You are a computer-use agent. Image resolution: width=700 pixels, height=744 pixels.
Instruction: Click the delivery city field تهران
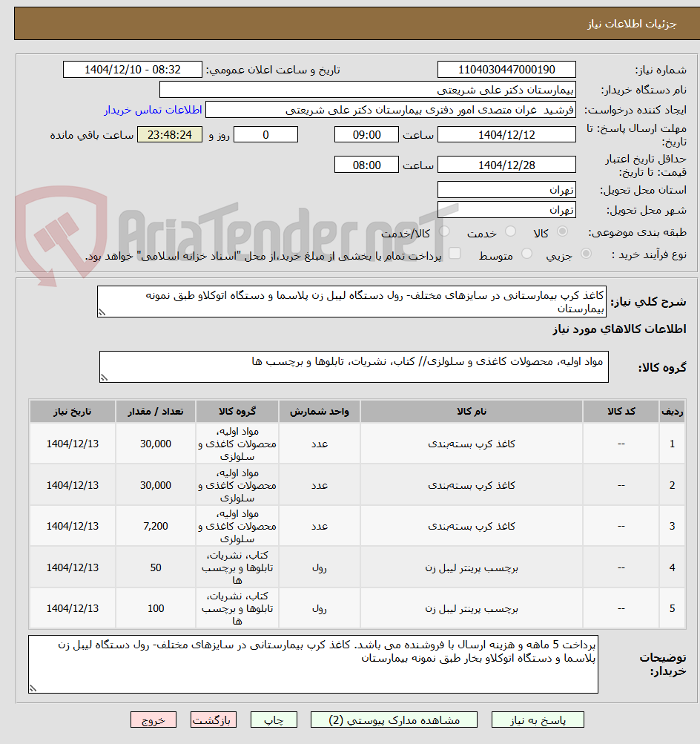(506, 210)
